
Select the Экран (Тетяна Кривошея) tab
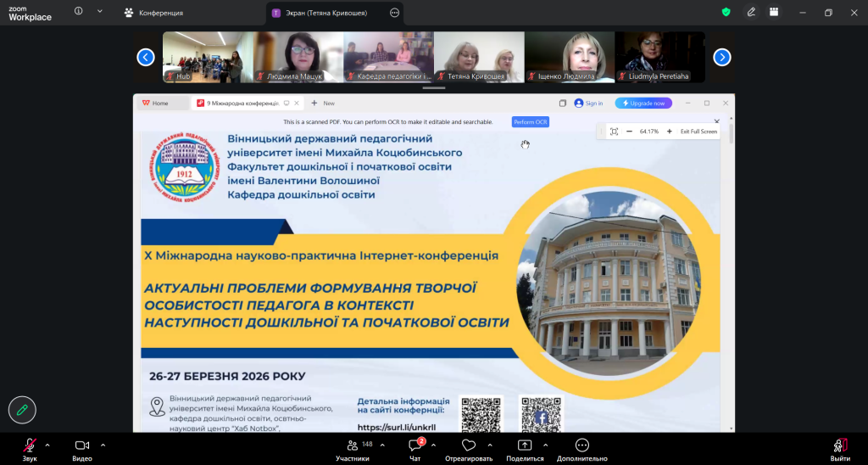[x=327, y=13]
